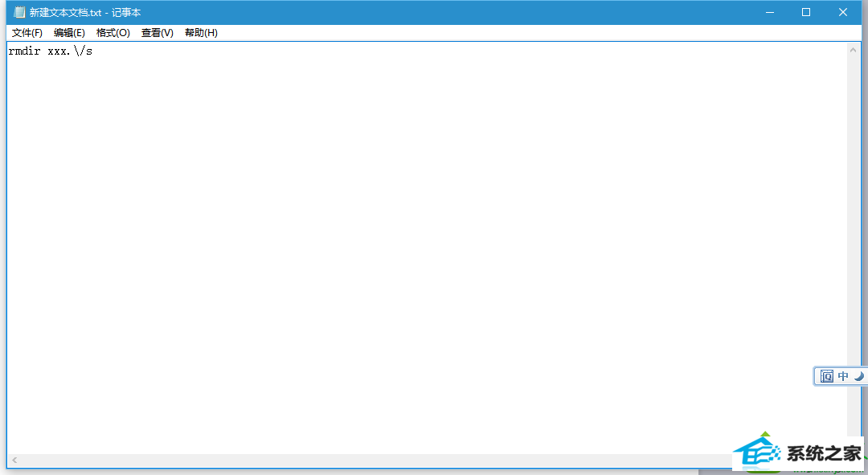This screenshot has height=475, width=868.
Task: Open the 文件(F) menu
Action: coord(27,33)
